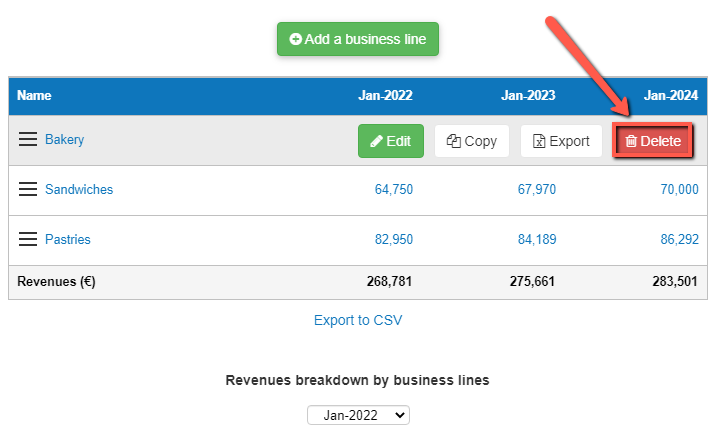Open the Bakery business line
The width and height of the screenshot is (715, 435).
pos(64,140)
